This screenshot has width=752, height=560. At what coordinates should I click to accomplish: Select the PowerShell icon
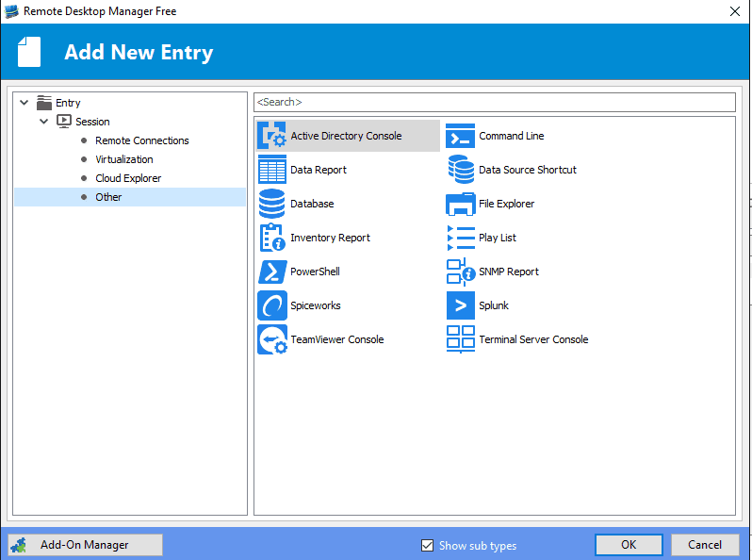coord(272,272)
